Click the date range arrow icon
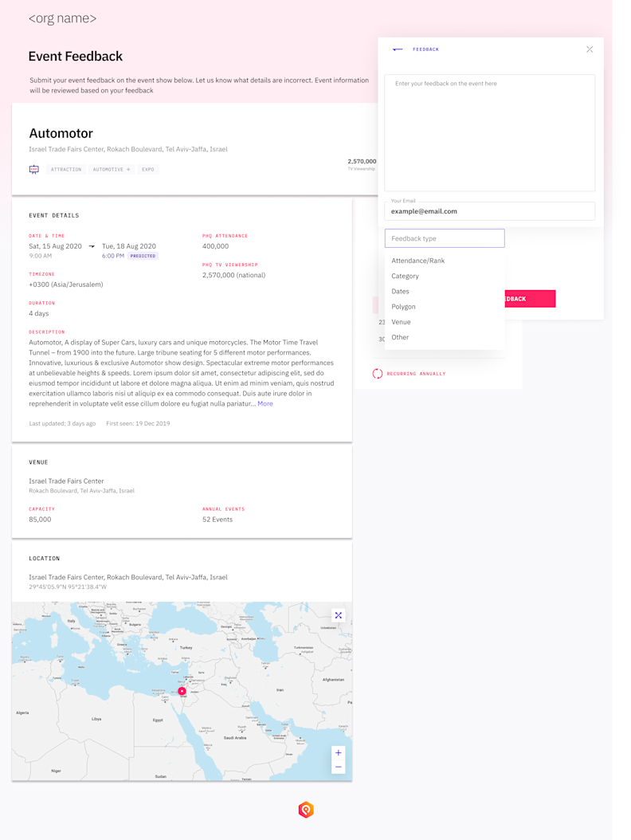 92,246
